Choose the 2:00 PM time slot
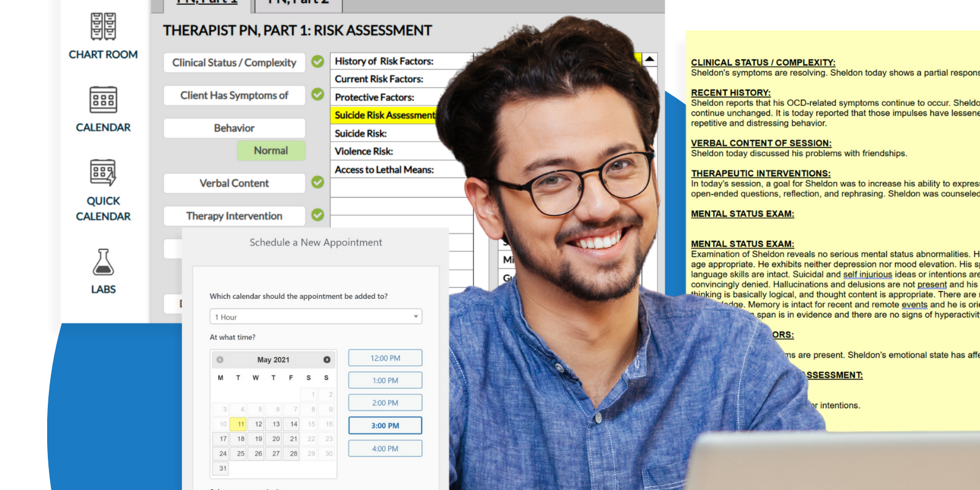The image size is (980, 490). (x=385, y=403)
